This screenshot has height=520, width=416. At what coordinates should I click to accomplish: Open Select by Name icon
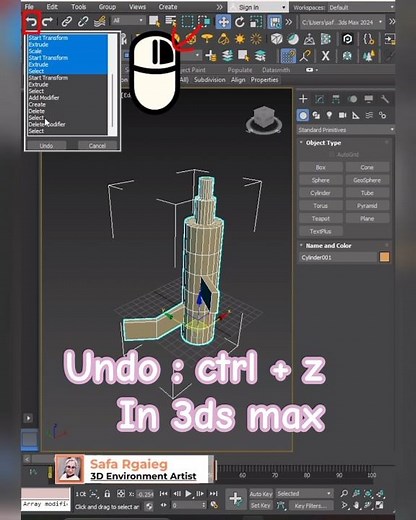point(171,22)
